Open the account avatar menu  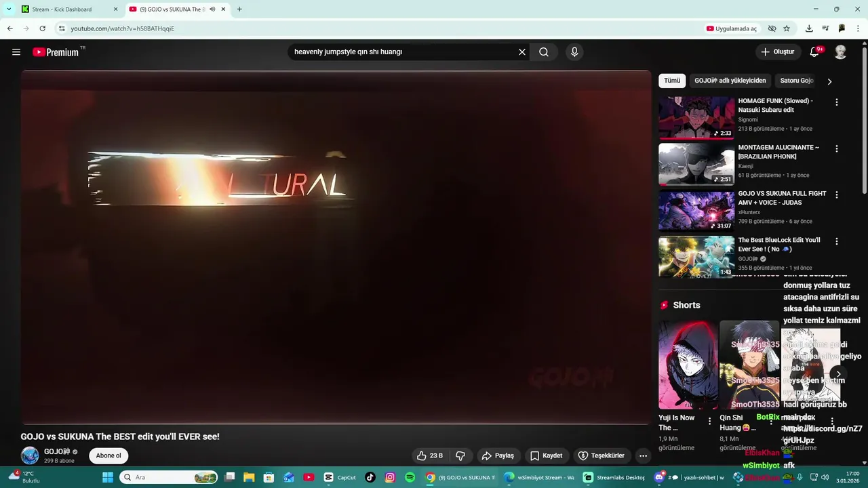click(840, 52)
